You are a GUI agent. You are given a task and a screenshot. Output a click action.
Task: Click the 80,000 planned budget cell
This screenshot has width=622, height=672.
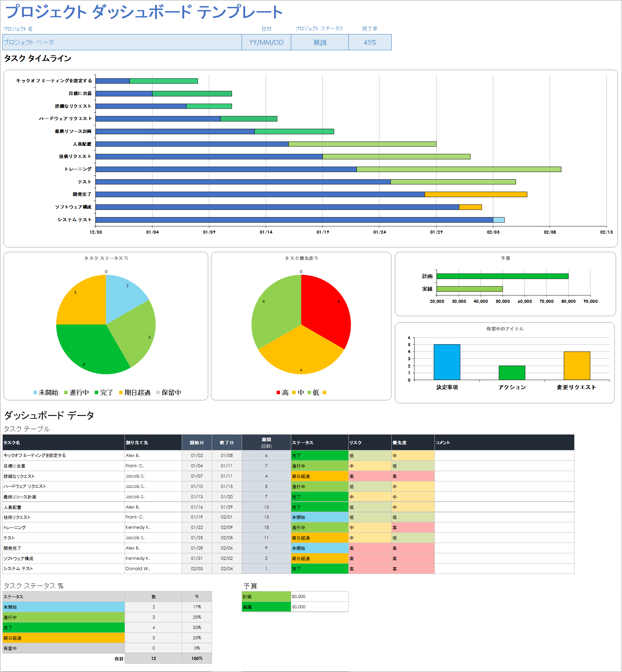[320, 597]
